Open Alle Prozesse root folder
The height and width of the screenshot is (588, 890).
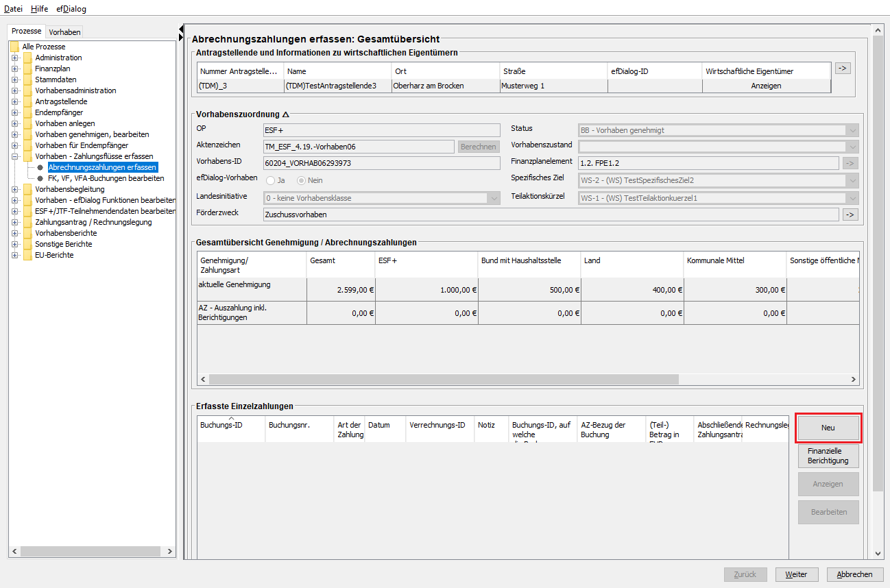tap(43, 47)
